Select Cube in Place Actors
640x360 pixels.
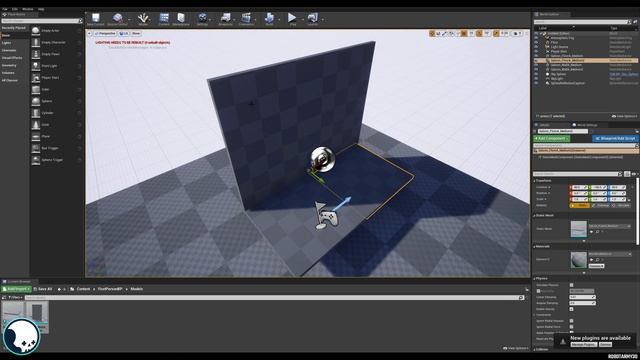(56, 89)
